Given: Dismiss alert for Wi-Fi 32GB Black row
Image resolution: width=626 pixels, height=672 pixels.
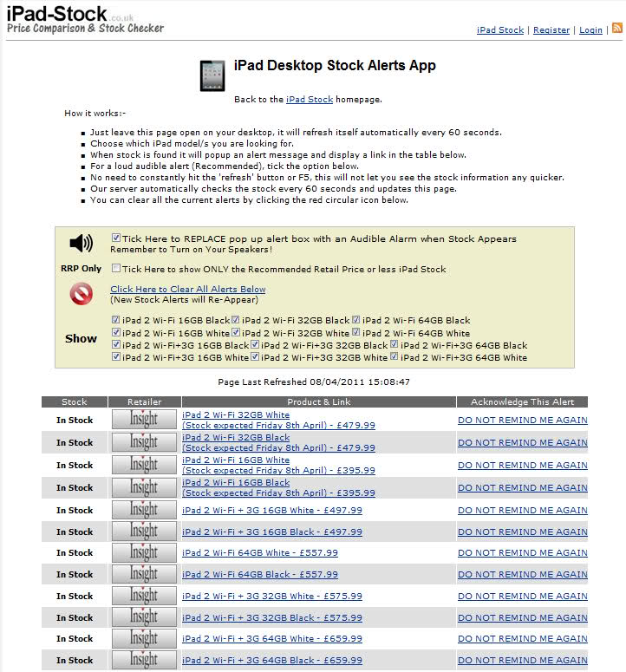Looking at the screenshot, I should point(522,443).
